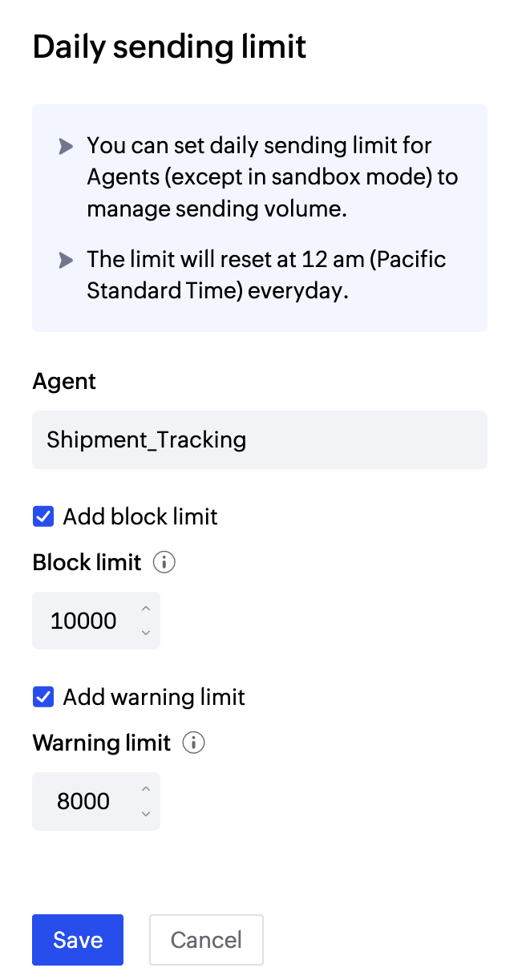This screenshot has height=980, width=526.
Task: Decrement Block limit using the down arrow
Action: [146, 633]
